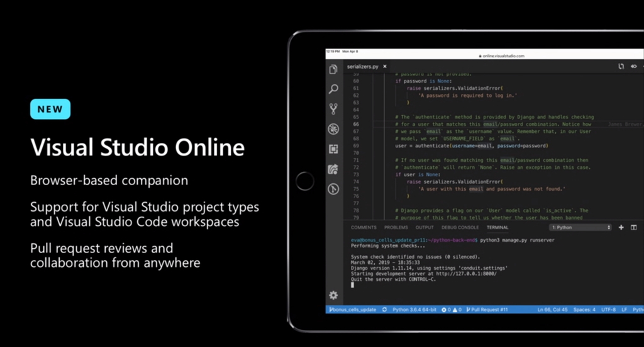Click the bonus_cells_update branch in status bar
This screenshot has width=644, height=347.
click(353, 310)
